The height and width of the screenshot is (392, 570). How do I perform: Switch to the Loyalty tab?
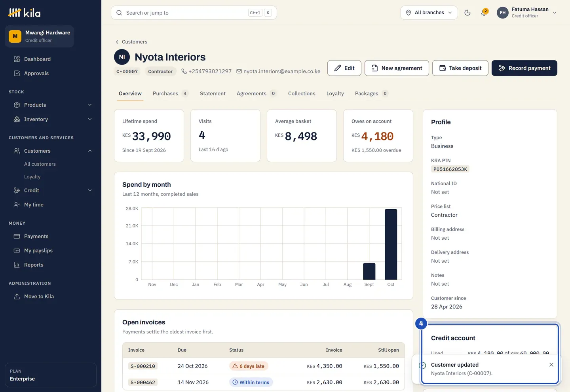click(335, 93)
